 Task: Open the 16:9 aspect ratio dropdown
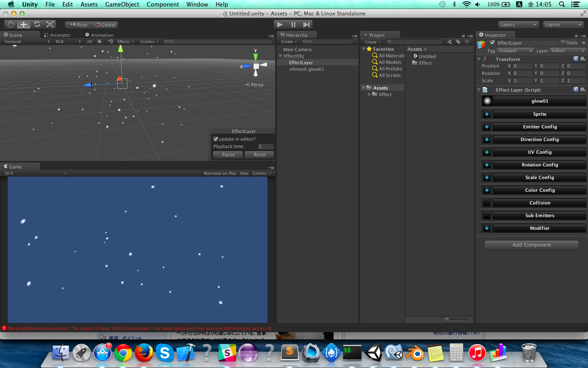[x=35, y=173]
